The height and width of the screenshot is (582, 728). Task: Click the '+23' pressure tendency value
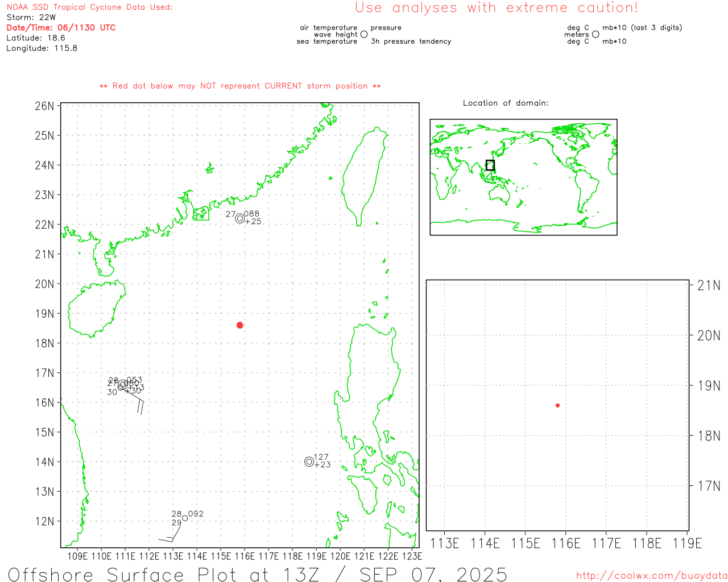click(x=322, y=464)
